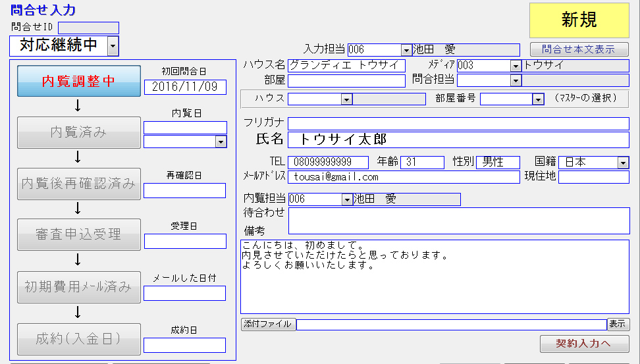This screenshot has width=640, height=364.
Task: Click the 内覧調整中 status button
Action: point(78,82)
